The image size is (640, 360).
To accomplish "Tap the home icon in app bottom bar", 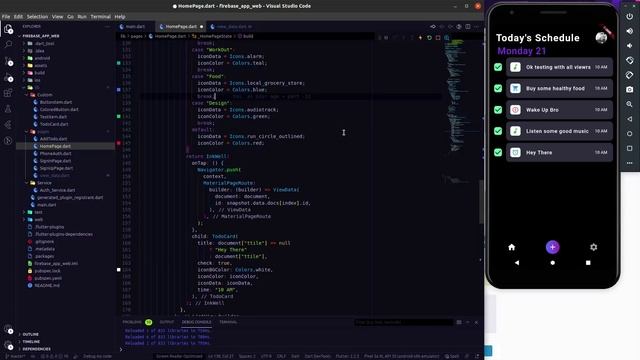I will pos(512,247).
